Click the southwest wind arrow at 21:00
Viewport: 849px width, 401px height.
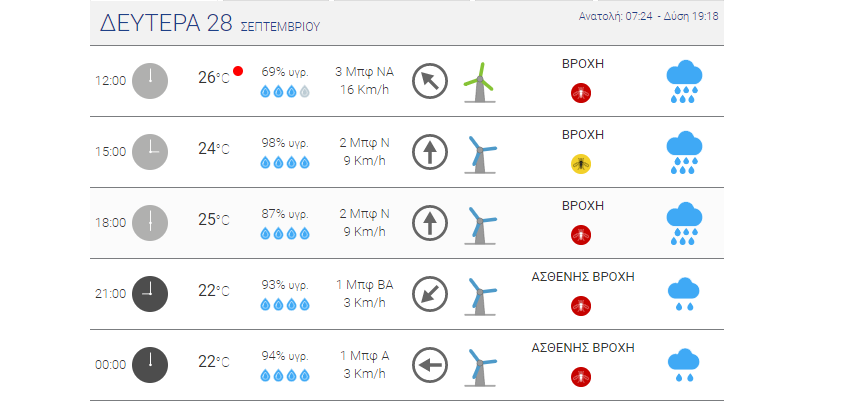[x=430, y=294]
